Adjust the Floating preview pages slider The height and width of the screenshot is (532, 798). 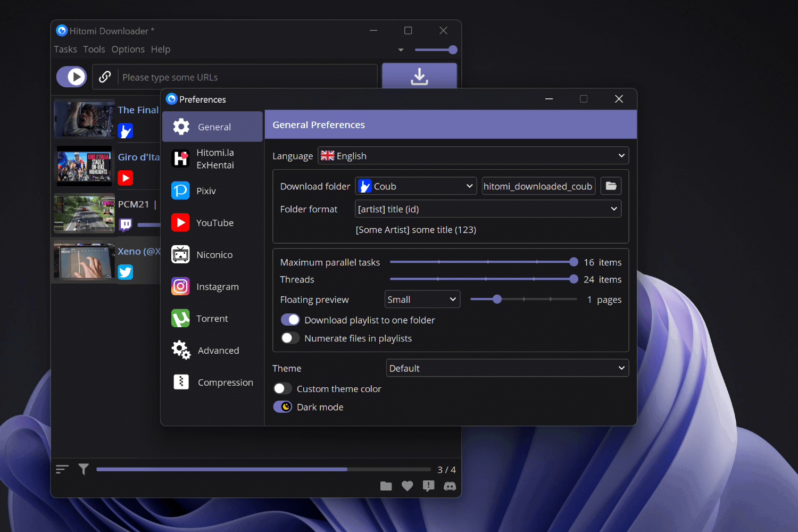523,299
